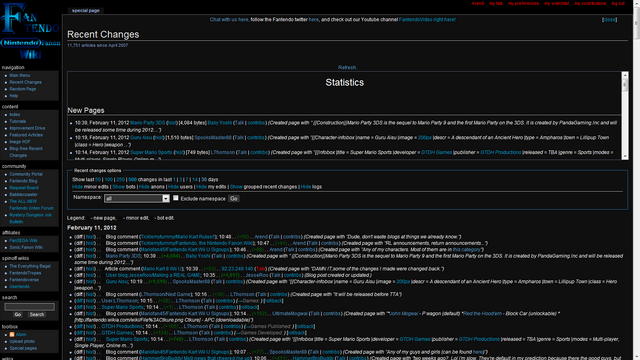This screenshot has width=640, height=360.
Task: Open Improvement Drive link
Action: click(x=27, y=128)
